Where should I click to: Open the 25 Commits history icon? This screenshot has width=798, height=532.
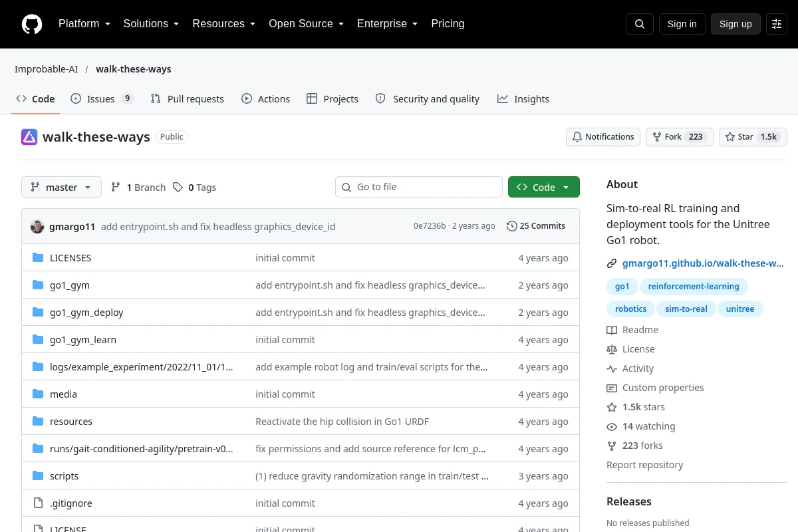point(511,226)
